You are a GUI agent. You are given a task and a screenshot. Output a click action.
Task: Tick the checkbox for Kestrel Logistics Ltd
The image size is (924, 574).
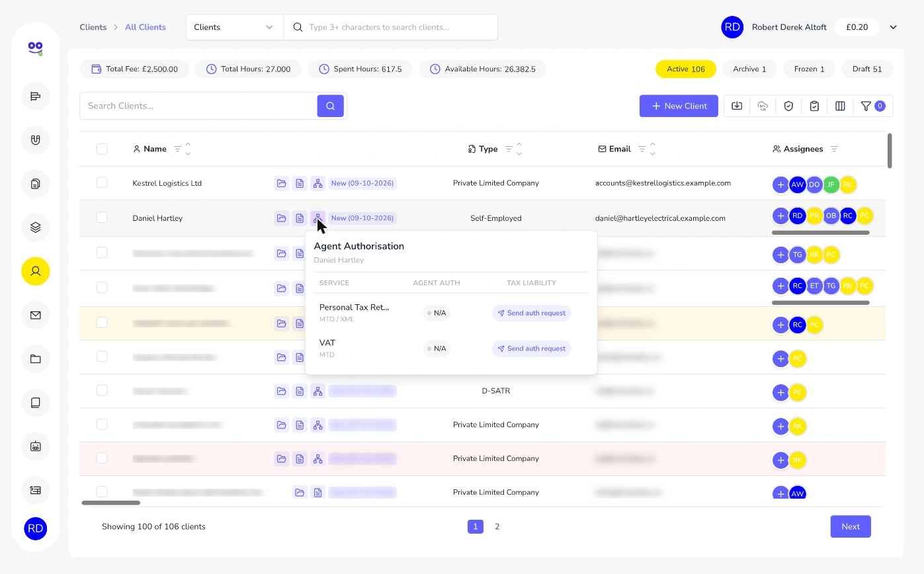pyautogui.click(x=102, y=183)
